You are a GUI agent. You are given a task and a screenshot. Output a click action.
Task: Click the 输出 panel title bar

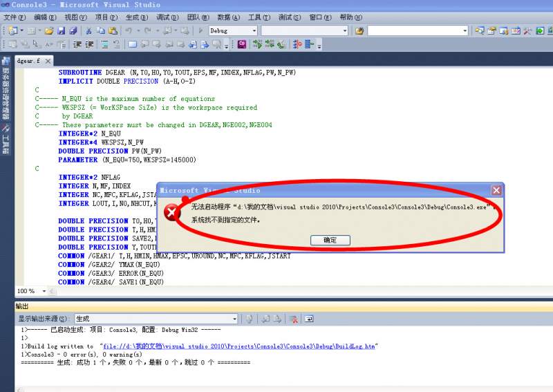(x=283, y=306)
